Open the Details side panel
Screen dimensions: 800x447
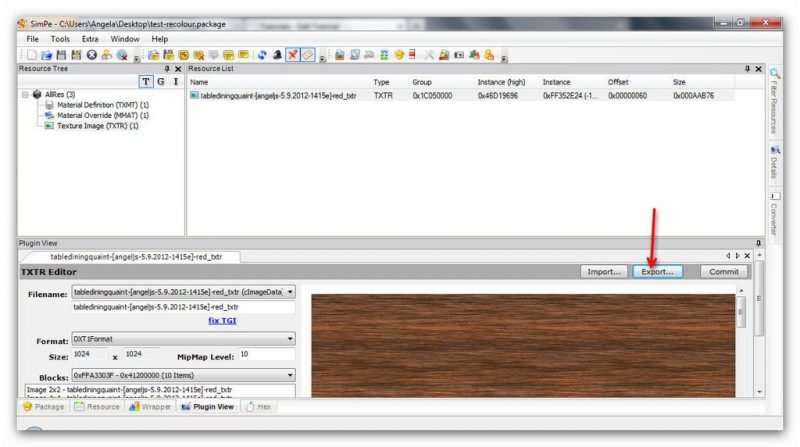[774, 163]
